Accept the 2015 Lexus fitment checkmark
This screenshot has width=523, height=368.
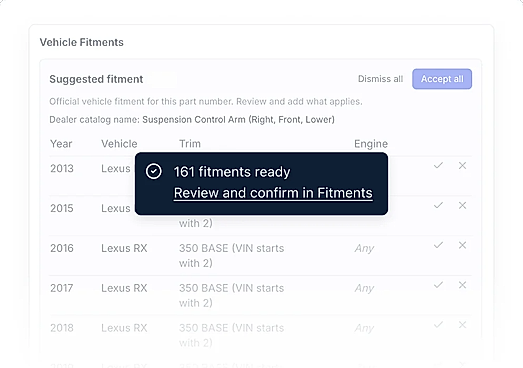pyautogui.click(x=438, y=205)
